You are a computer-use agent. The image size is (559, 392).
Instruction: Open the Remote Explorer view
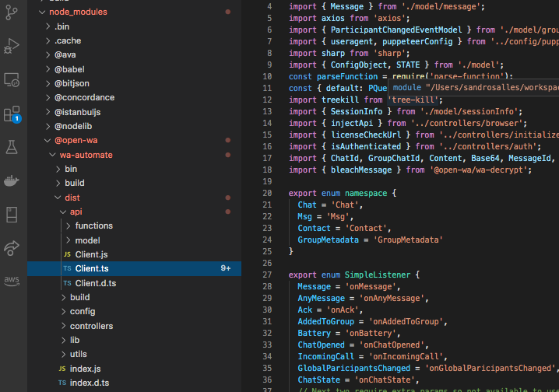(12, 80)
